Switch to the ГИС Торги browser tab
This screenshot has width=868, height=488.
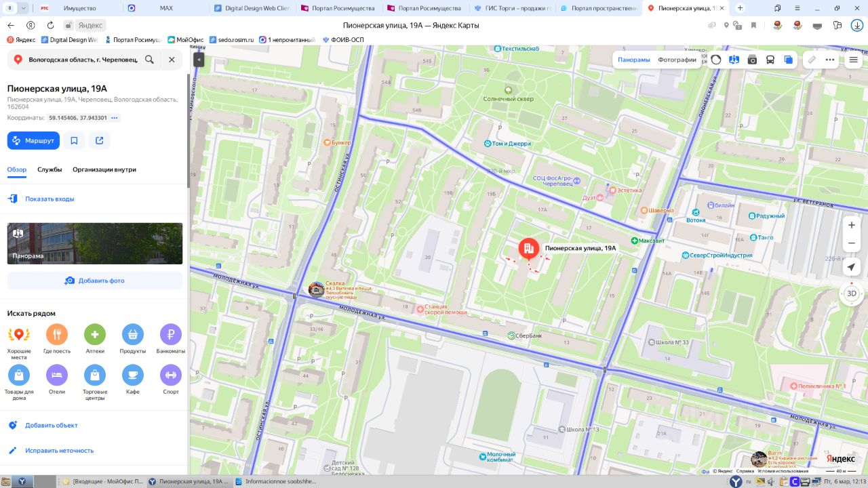512,8
